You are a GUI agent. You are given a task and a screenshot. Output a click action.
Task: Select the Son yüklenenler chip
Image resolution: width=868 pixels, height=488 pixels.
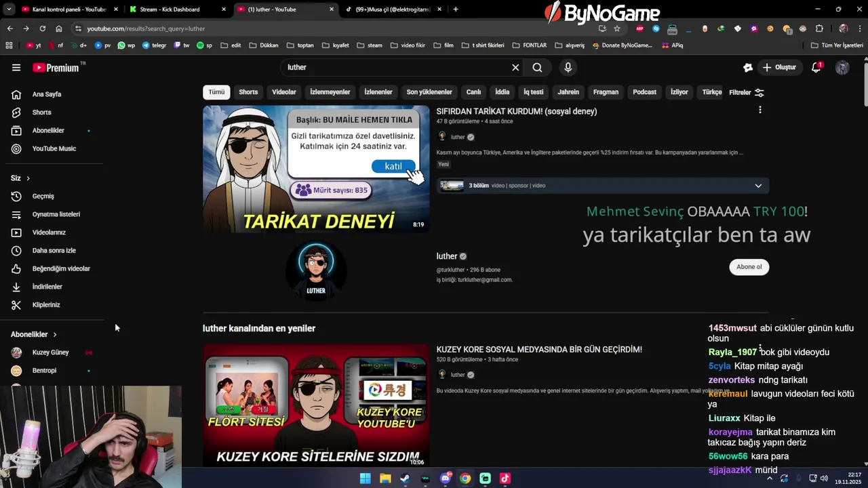(x=429, y=92)
